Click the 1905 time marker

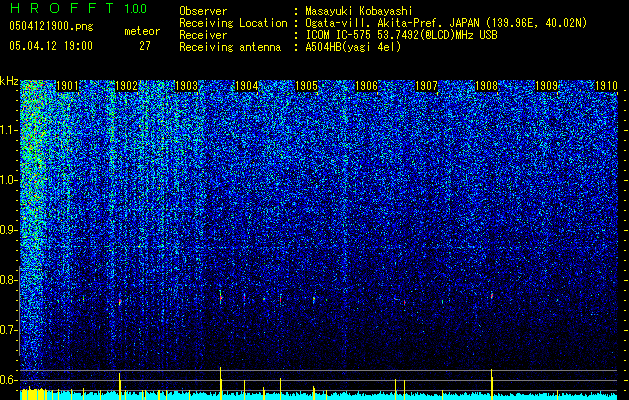pos(307,86)
